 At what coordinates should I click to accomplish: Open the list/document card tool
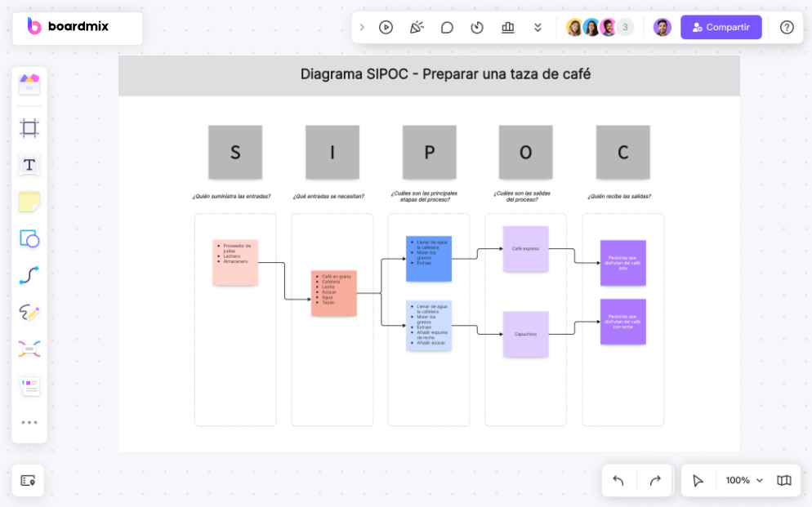[x=29, y=386]
